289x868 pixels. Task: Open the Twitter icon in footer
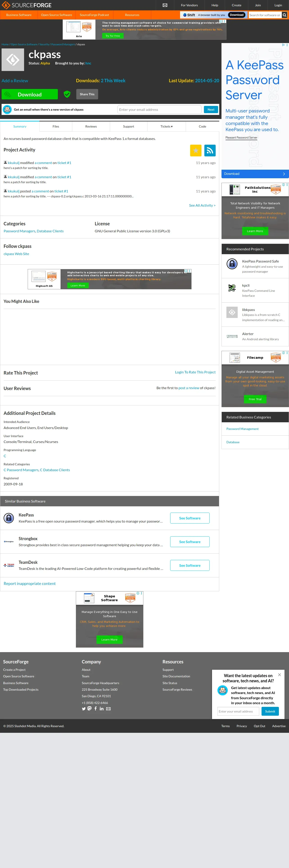[84, 709]
